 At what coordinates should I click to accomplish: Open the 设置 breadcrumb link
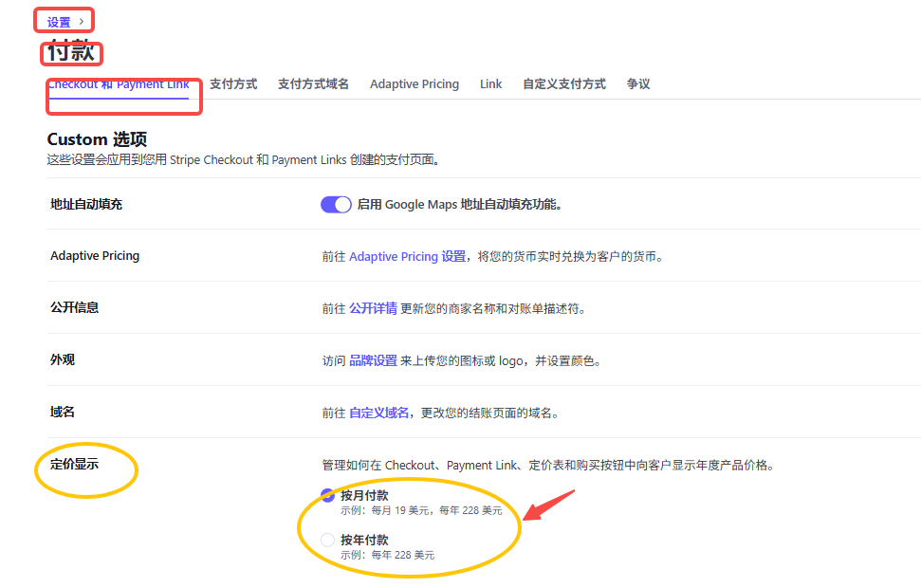coord(57,19)
